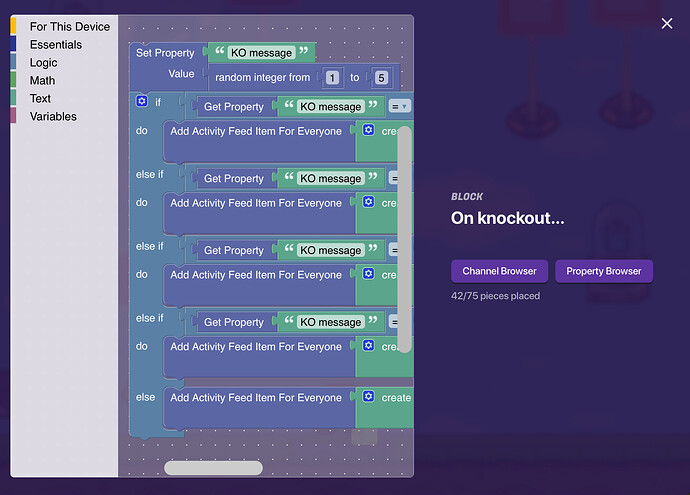Choose the Math block category
This screenshot has height=495, width=690.
click(x=42, y=81)
